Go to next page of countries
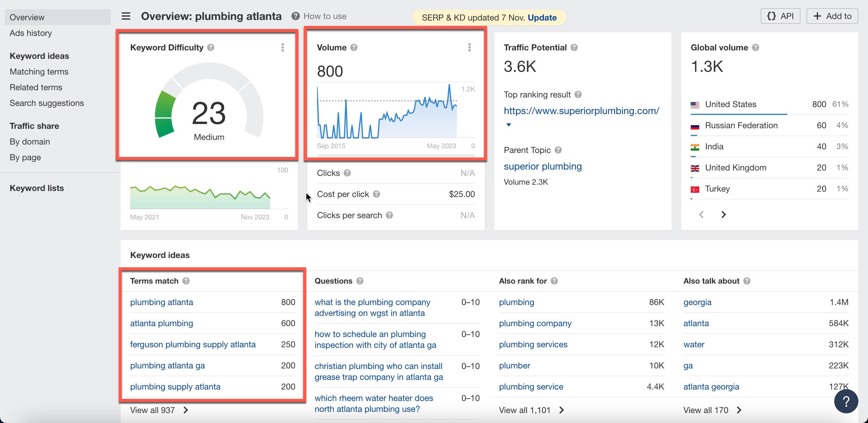This screenshot has height=423, width=868. [x=723, y=215]
